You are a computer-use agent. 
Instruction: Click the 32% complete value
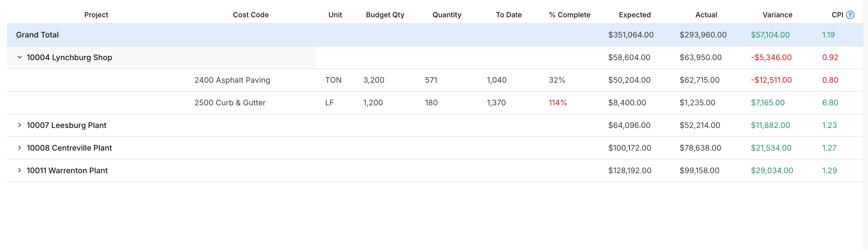(557, 80)
